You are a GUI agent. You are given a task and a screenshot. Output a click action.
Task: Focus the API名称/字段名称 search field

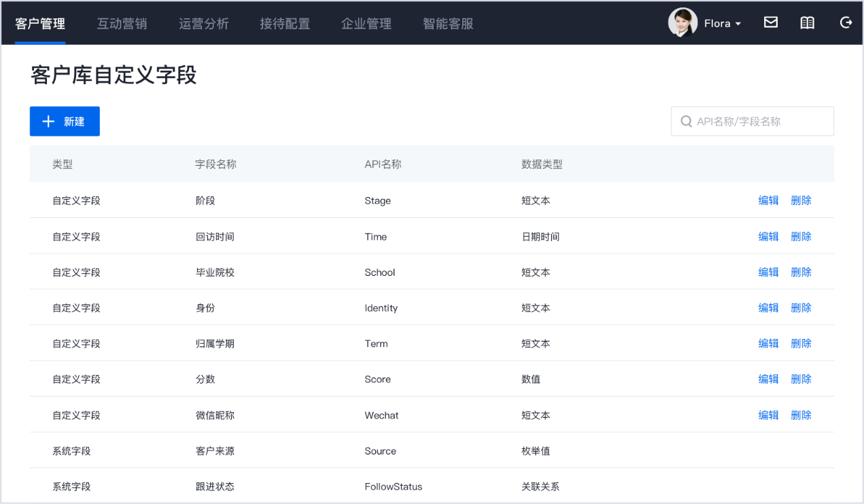(752, 122)
